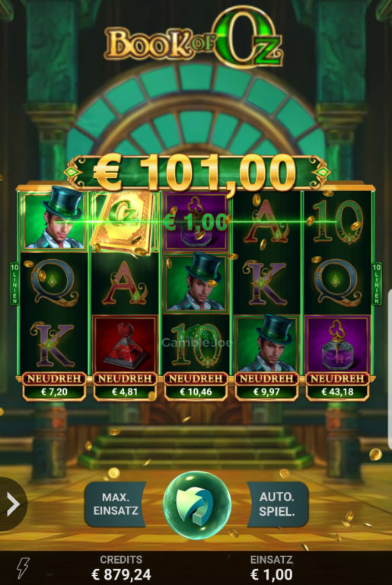Tap the purple potion bottle in fifth reel
Viewport: 392px width, 585px height.
(x=337, y=344)
